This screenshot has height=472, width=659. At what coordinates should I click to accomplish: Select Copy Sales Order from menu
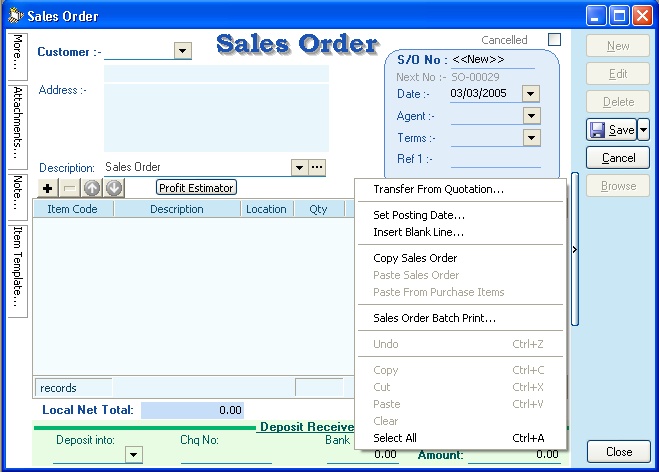[x=415, y=258]
